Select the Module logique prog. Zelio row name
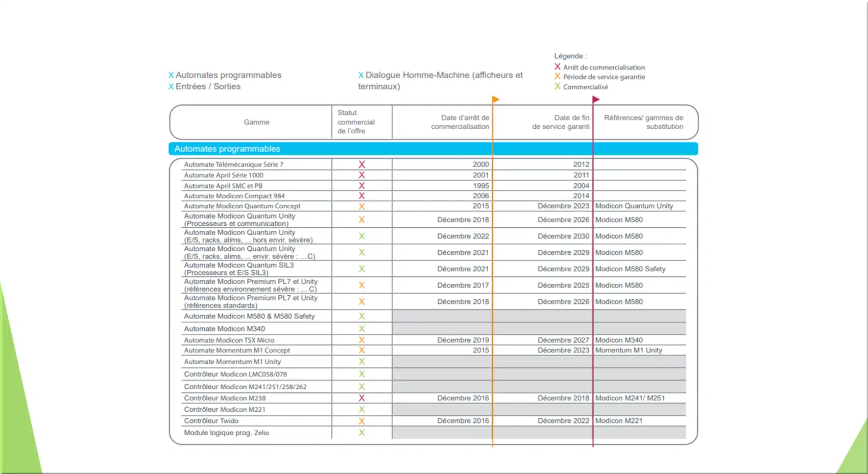Screen dimensions: 868x474 point(226,433)
